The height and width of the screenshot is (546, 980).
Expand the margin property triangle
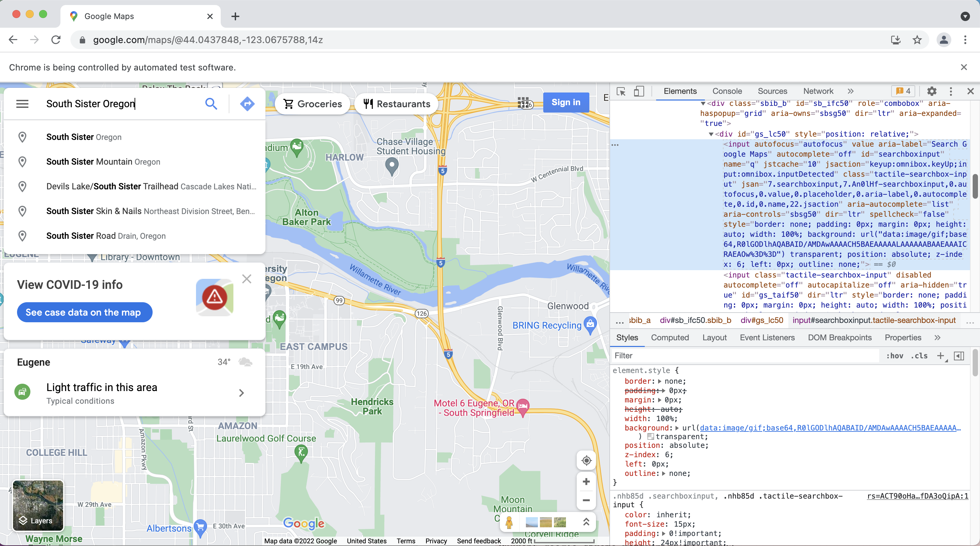point(660,400)
